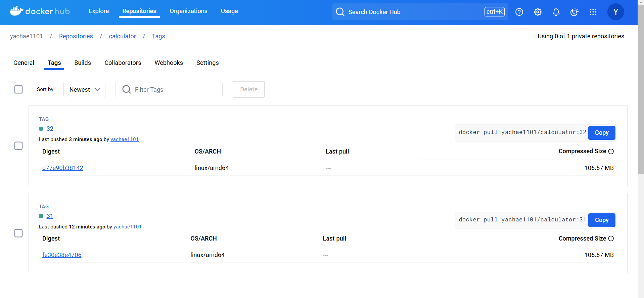
Task: Click the yachae1101 breadcrumb text
Action: pyautogui.click(x=27, y=36)
